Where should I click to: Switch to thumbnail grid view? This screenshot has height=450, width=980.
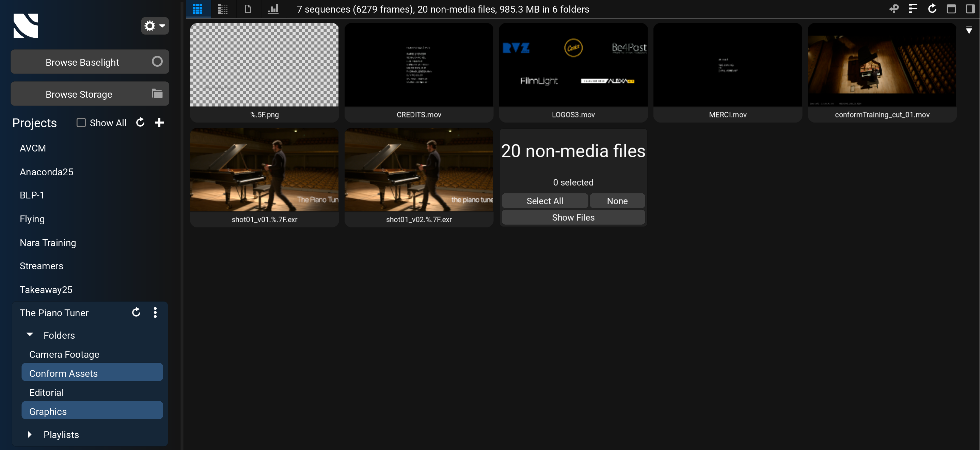197,9
